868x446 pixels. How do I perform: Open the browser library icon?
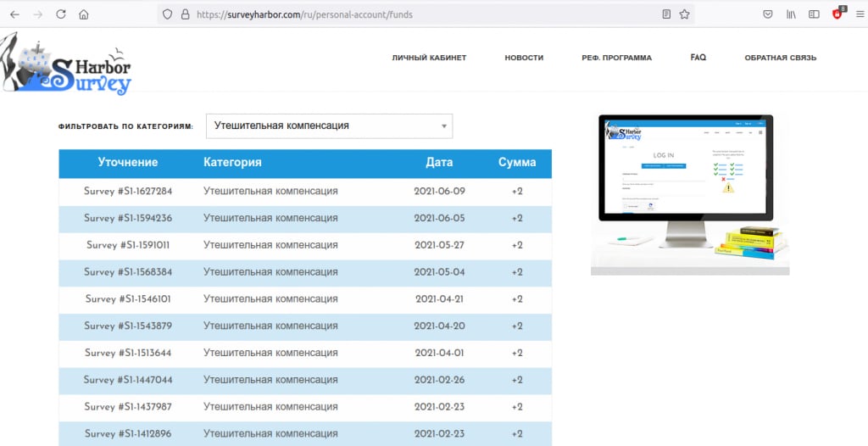click(791, 14)
